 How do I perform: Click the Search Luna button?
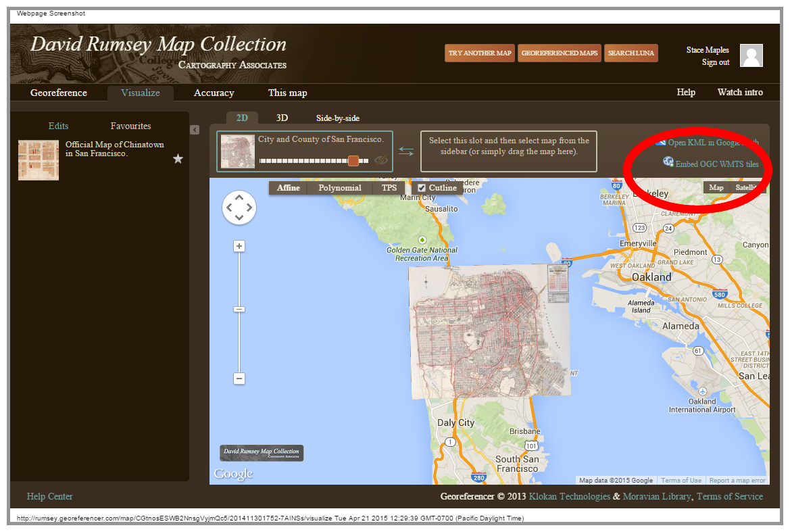631,53
